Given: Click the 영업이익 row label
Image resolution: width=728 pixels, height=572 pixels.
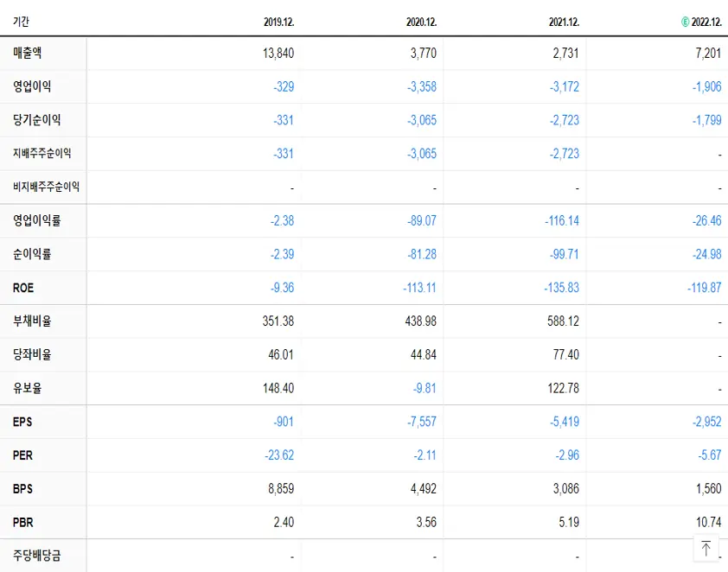Looking at the screenshot, I should pos(32,86).
